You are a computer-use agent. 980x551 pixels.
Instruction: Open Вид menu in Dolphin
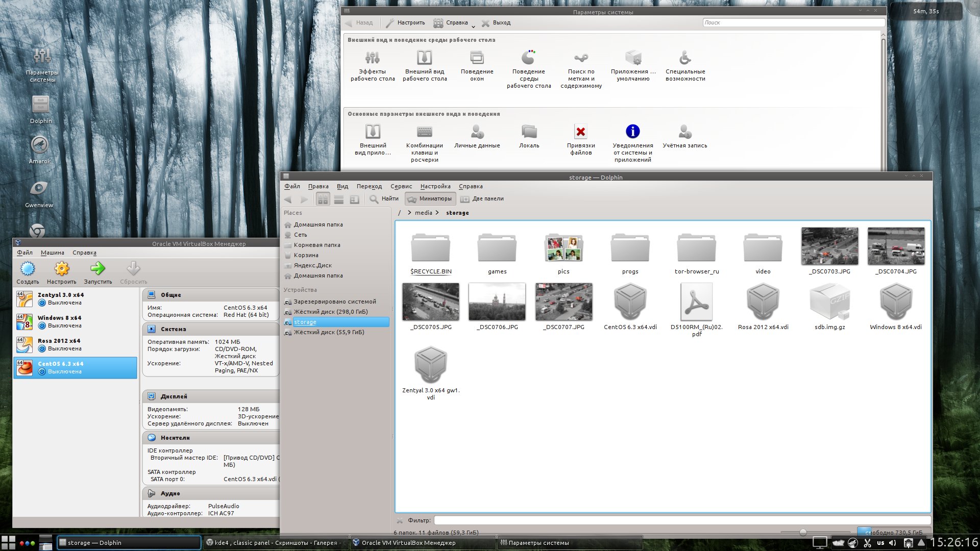coord(342,186)
